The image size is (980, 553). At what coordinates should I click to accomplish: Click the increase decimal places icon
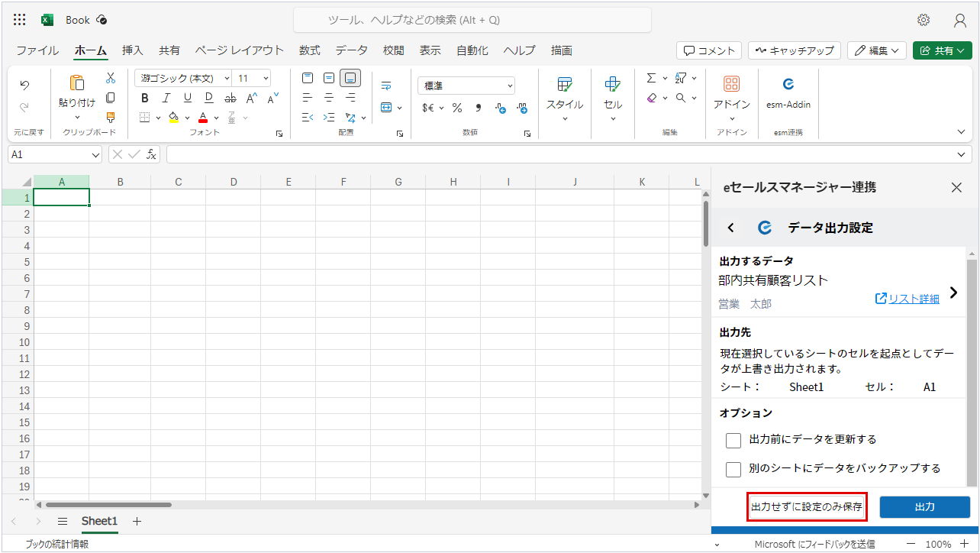coord(501,108)
